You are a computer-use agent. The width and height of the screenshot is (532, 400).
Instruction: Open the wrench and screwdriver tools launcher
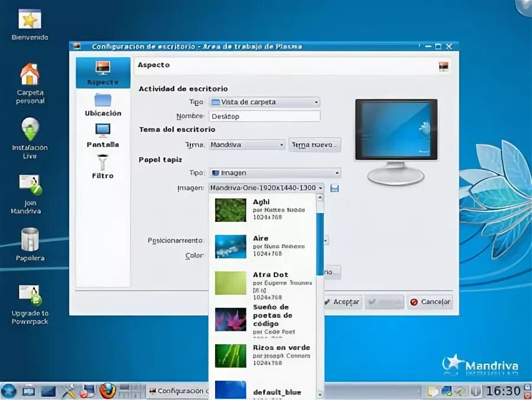[69, 391]
